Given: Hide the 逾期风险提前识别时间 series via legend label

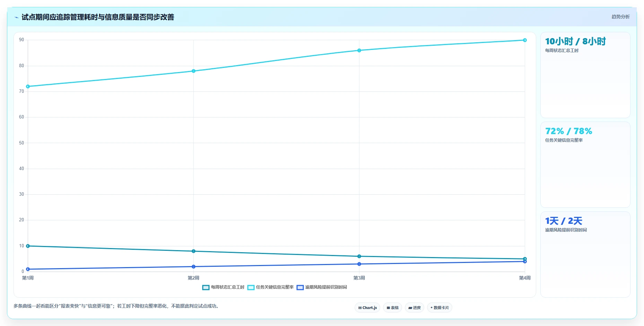Looking at the screenshot, I should point(326,287).
